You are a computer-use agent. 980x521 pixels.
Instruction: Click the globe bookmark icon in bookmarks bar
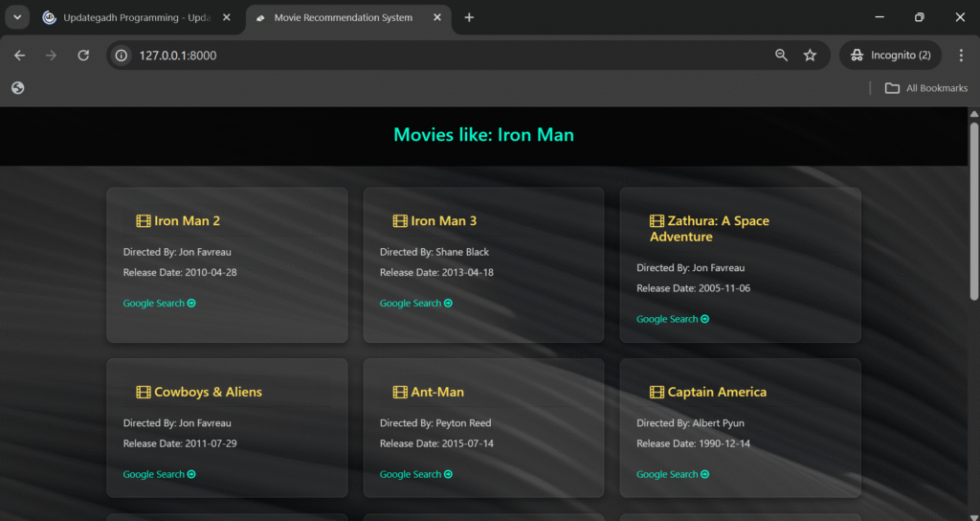pyautogui.click(x=18, y=88)
